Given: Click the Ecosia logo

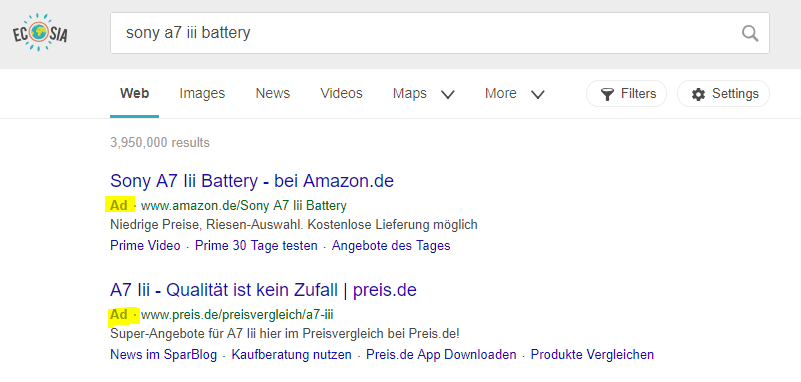Looking at the screenshot, I should [x=40, y=33].
